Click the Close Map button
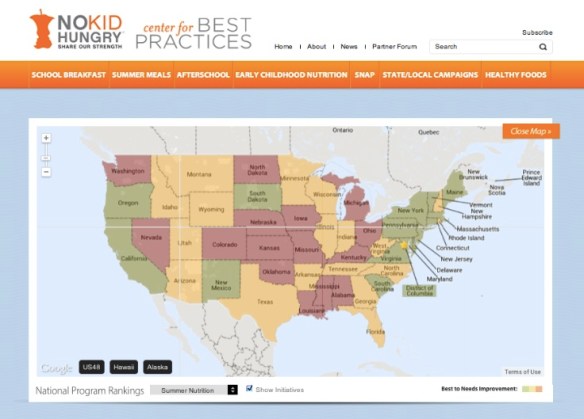 pos(531,131)
